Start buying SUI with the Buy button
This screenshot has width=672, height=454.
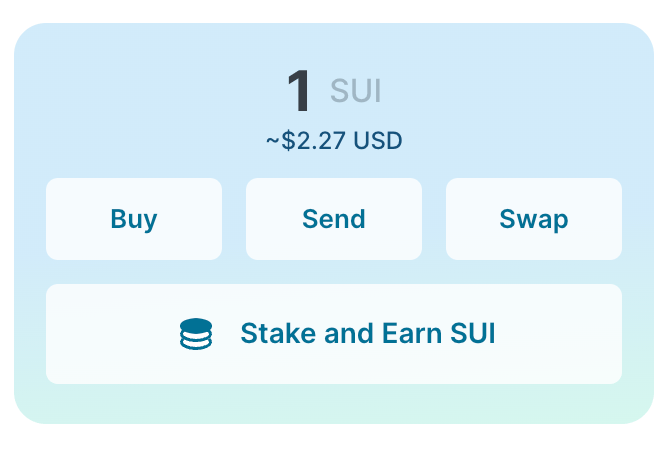(x=134, y=219)
